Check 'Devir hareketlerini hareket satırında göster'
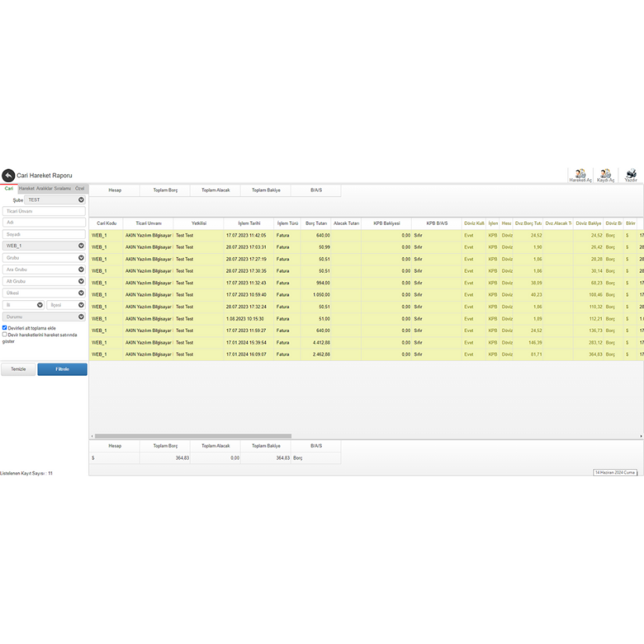This screenshot has width=644, height=644. tap(5, 335)
